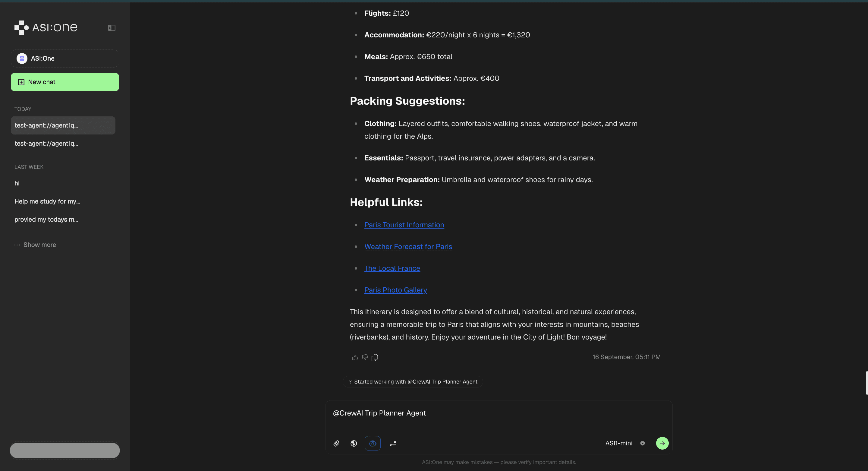Start a New chat
Screen dimensions: 868x471
click(65, 82)
